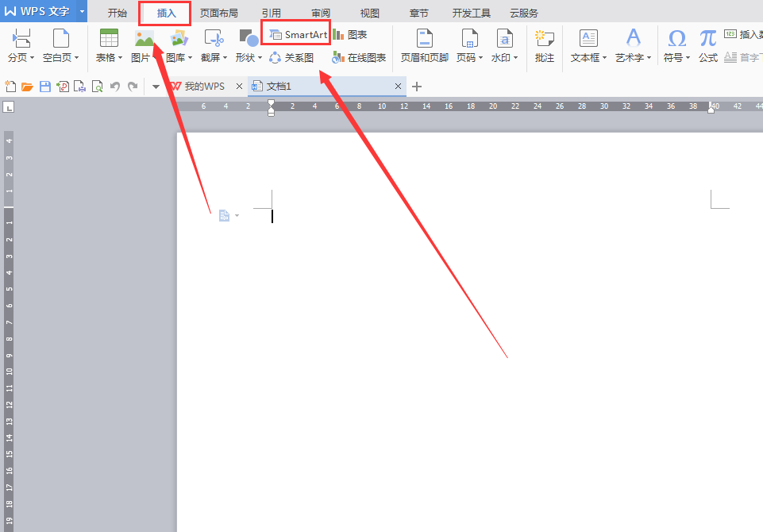Click the picture (图片) insert icon
The image size is (763, 532).
pyautogui.click(x=144, y=38)
